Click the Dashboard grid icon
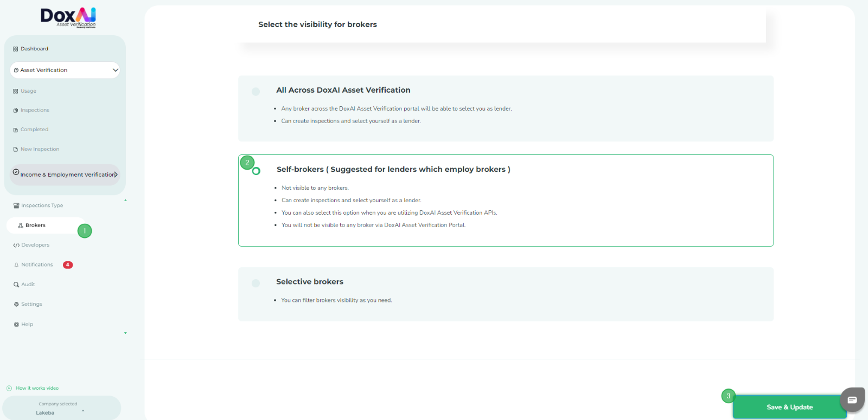This screenshot has width=868, height=420. pyautogui.click(x=15, y=49)
